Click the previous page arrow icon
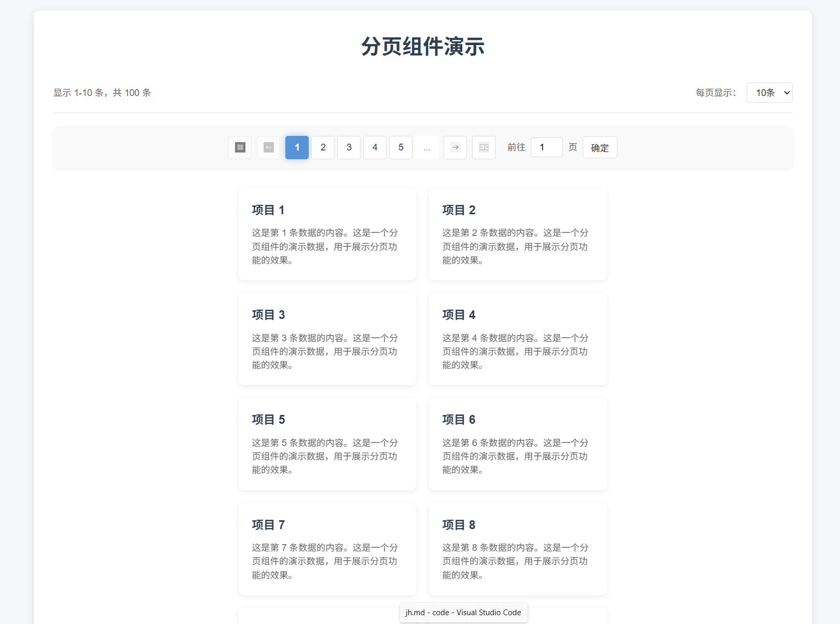Viewport: 840px width, 624px height. 268,147
